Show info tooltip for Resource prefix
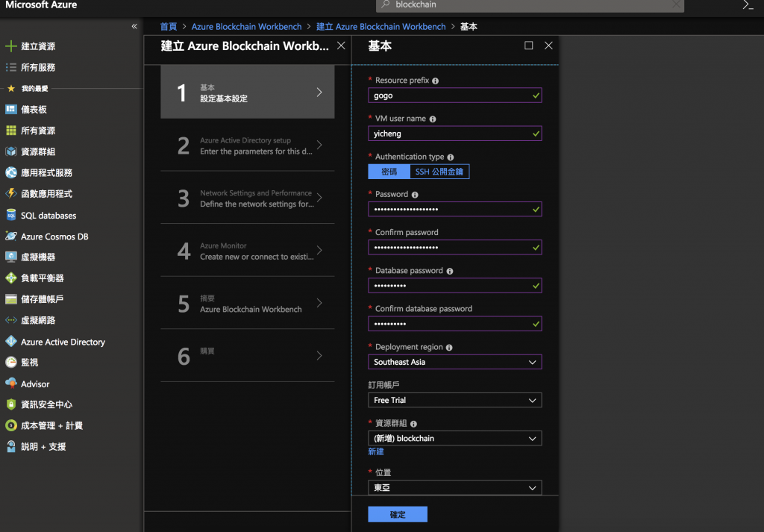This screenshot has height=532, width=764. pos(435,81)
